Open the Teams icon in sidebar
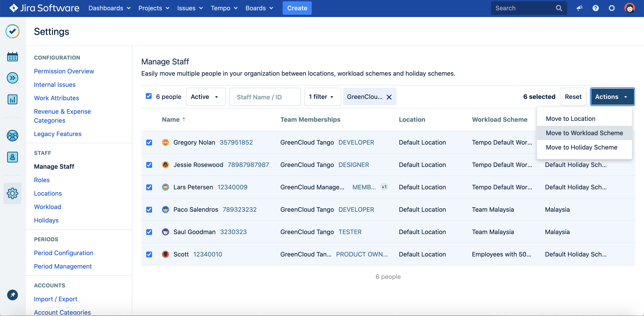Screen dimensions: 644x316 pyautogui.click(x=12, y=136)
